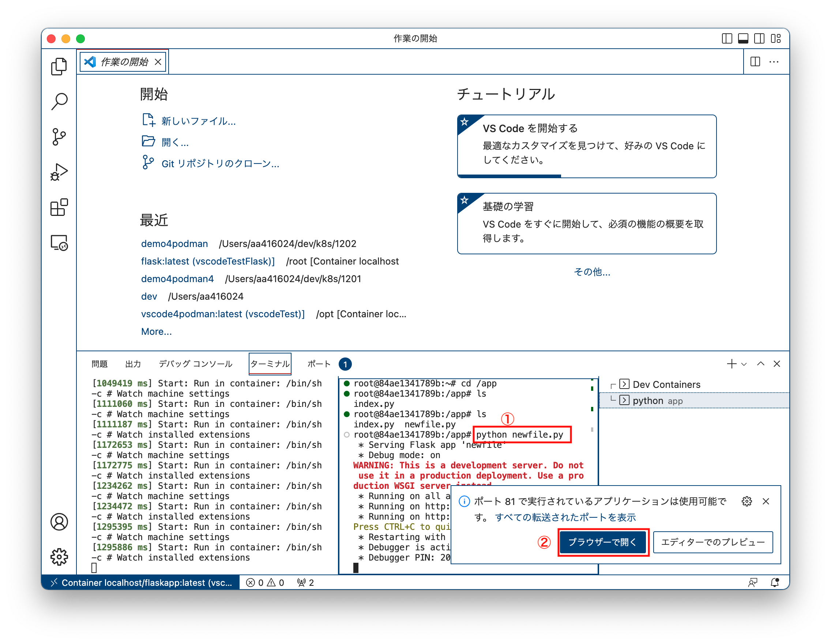Open notifications via the bell icon
Viewport: 831px width, 644px height.
(x=775, y=582)
